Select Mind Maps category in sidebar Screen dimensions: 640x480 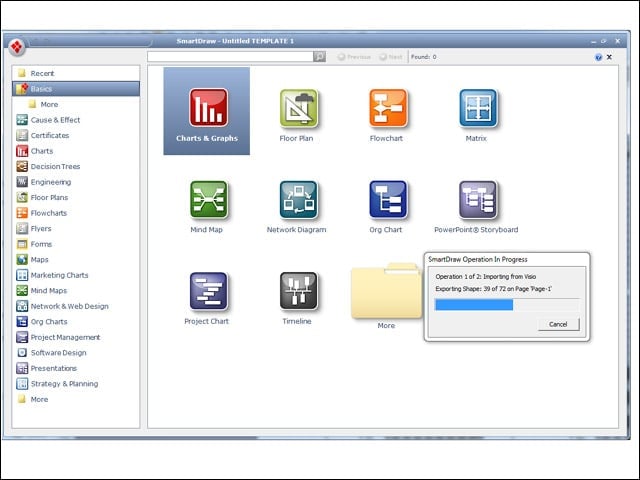[x=42, y=291]
